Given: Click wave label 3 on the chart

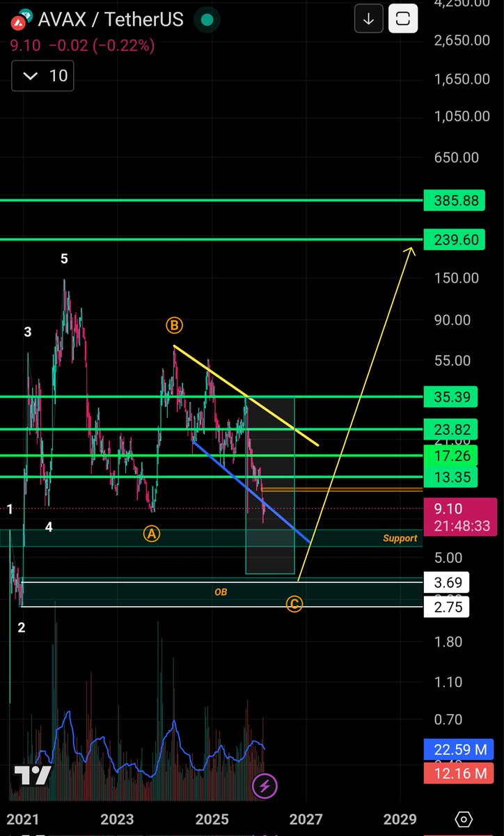Looking at the screenshot, I should pos(28,332).
